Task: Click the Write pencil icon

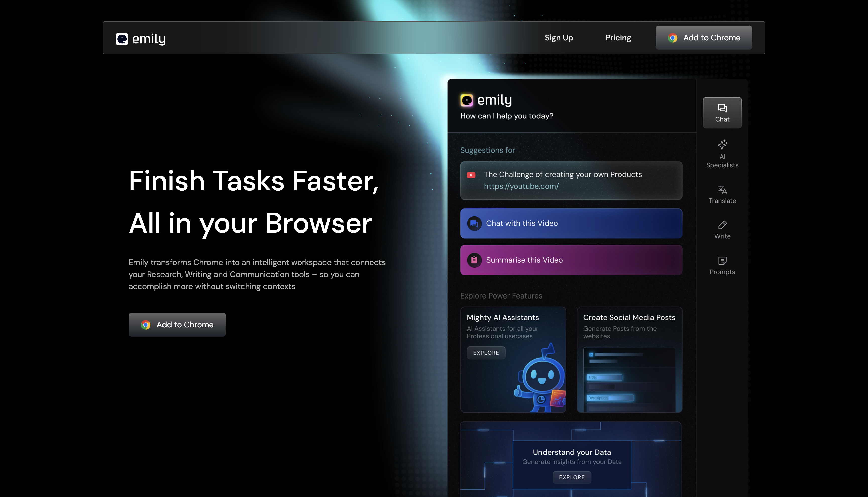Action: 722,225
